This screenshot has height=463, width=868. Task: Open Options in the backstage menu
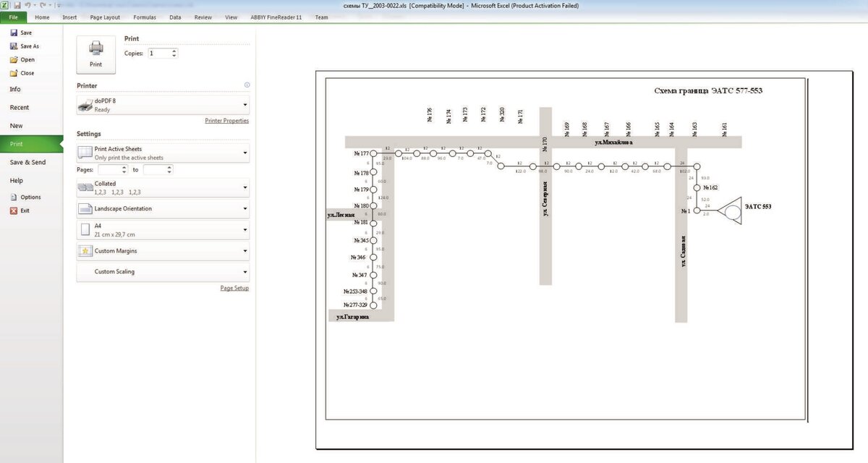point(25,197)
